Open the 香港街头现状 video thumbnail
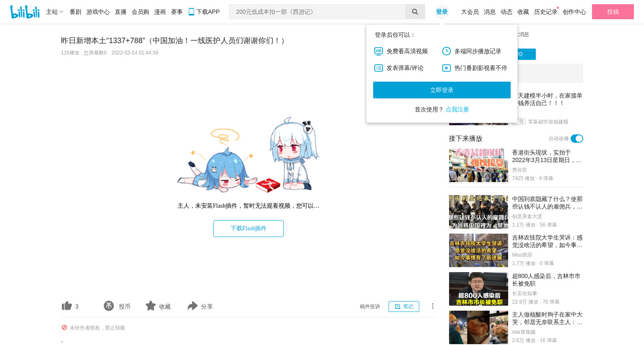The width and height of the screenshot is (644, 345). [x=478, y=165]
